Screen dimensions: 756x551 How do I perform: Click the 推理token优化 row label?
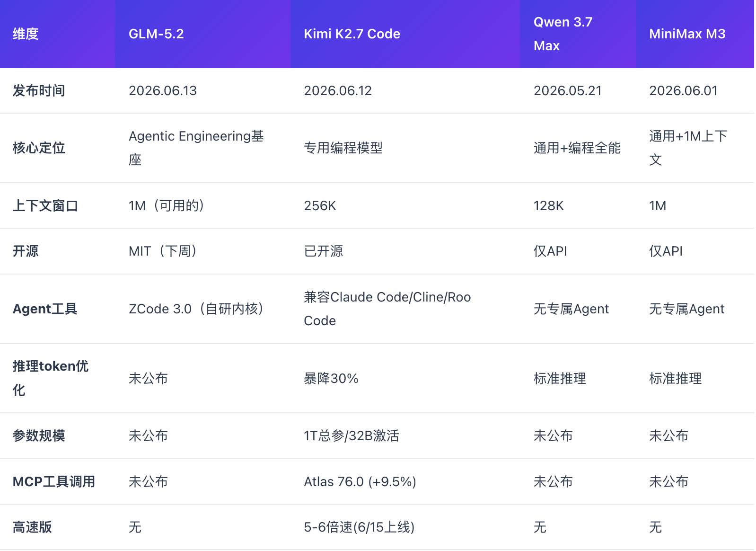pyautogui.click(x=51, y=378)
